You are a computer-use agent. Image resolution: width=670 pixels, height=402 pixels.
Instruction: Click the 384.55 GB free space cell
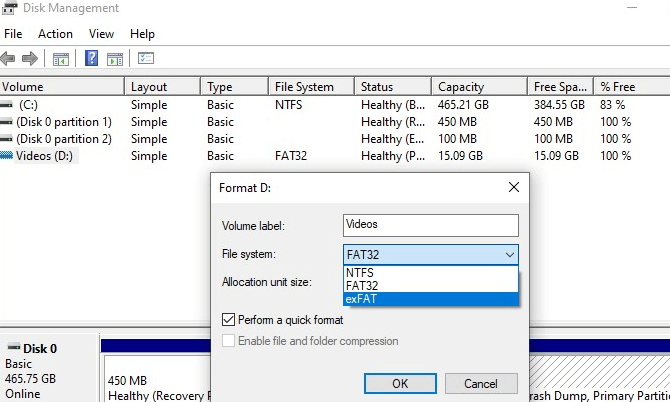559,105
